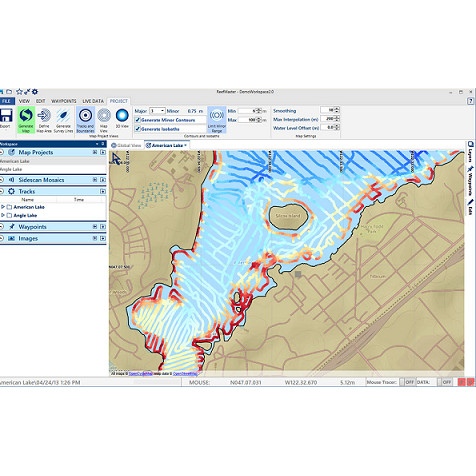Click Waypoints header right arrow icon
The height and width of the screenshot is (476, 476).
coord(103,227)
